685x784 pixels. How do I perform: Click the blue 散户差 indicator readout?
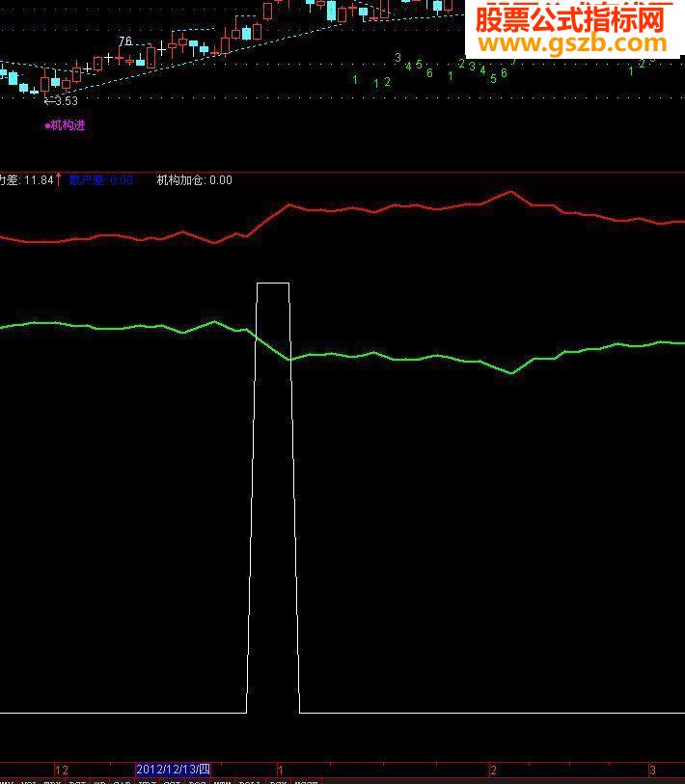101,180
